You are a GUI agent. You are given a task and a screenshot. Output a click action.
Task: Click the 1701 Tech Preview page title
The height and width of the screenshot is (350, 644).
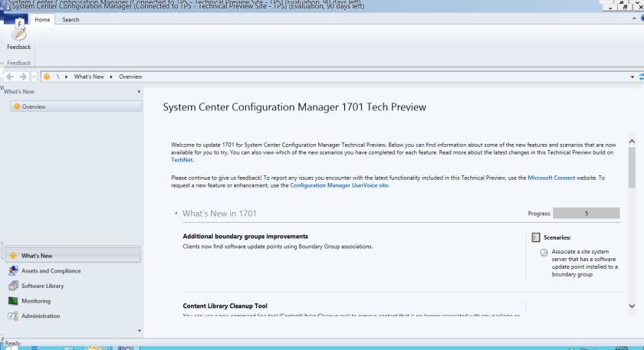click(294, 107)
